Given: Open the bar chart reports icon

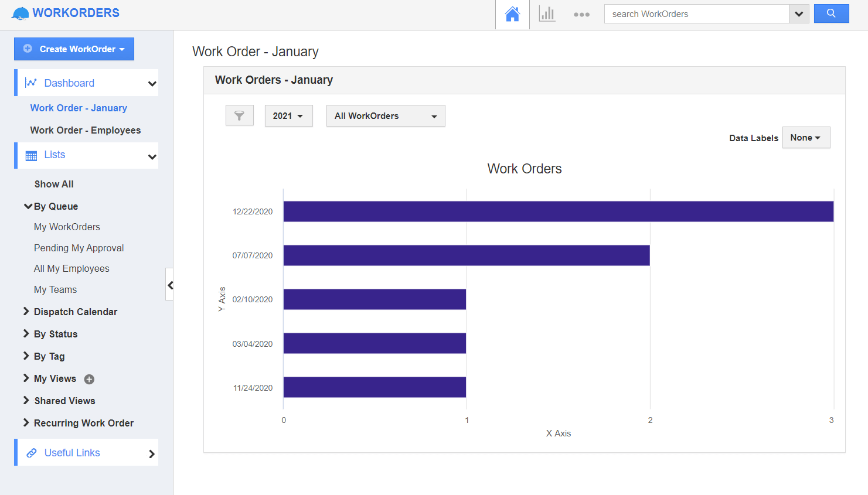Looking at the screenshot, I should (547, 13).
